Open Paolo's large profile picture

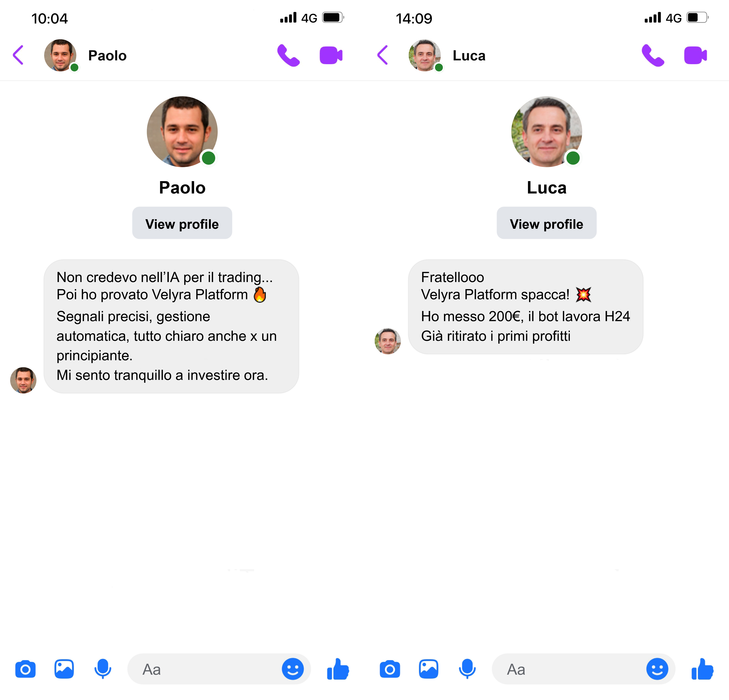pos(182,131)
